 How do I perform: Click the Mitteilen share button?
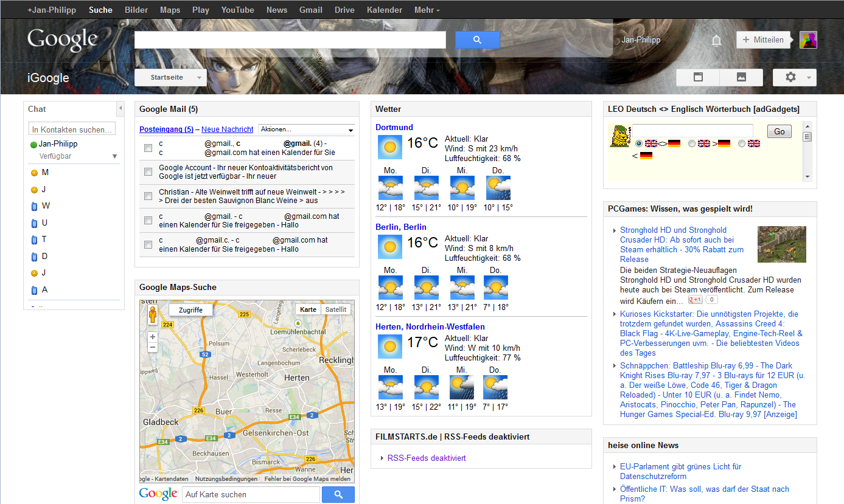click(763, 40)
